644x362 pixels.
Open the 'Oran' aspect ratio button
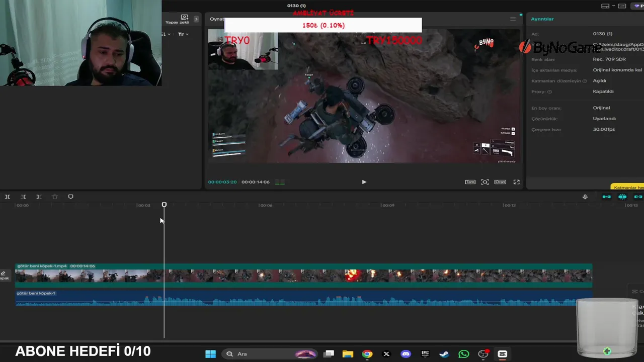[x=500, y=182]
